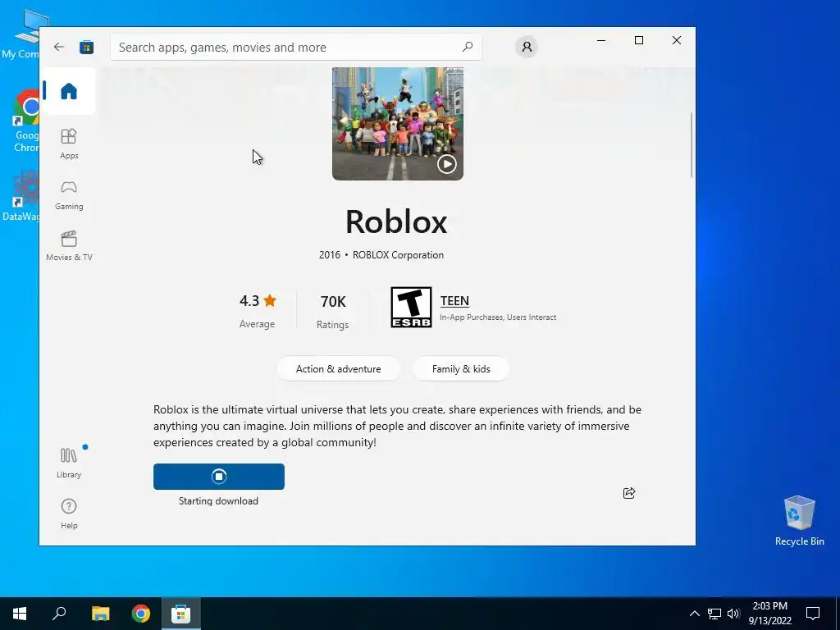Minimize the Microsoft Store window
The width and height of the screenshot is (840, 630).
[x=601, y=40]
